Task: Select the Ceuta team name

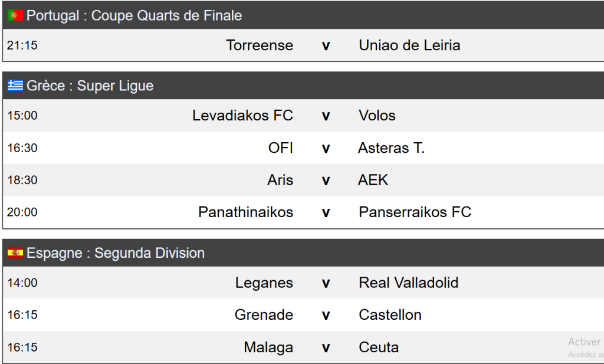Action: tap(379, 347)
